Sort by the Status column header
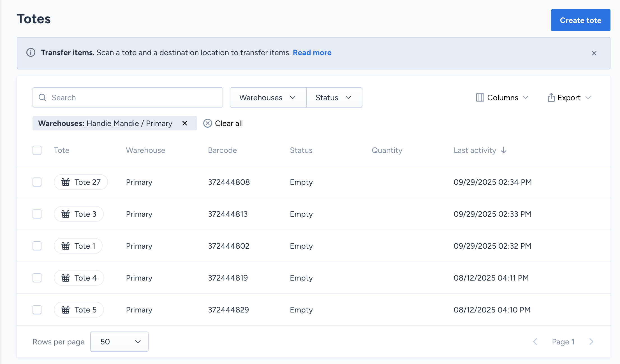The height and width of the screenshot is (364, 620). coord(301,150)
